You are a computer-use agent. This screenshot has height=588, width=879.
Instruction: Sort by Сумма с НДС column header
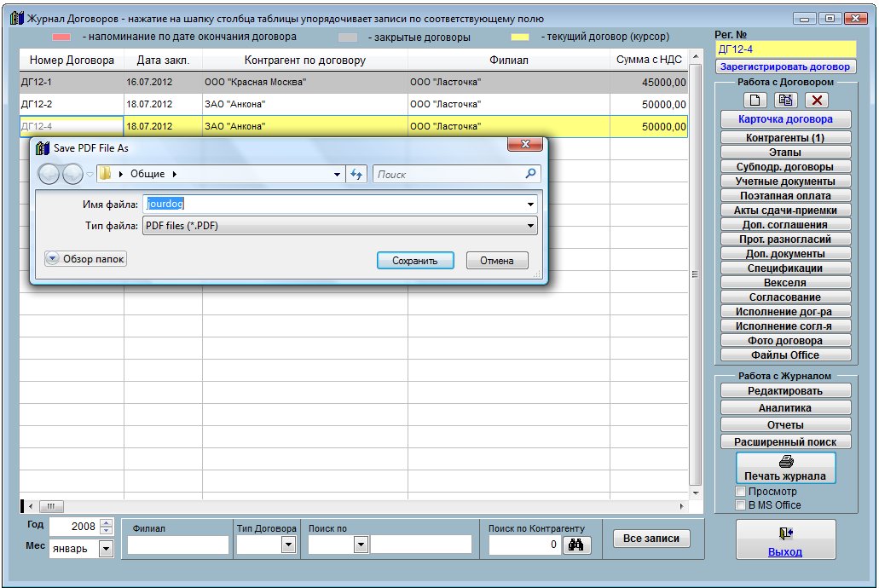(x=648, y=61)
